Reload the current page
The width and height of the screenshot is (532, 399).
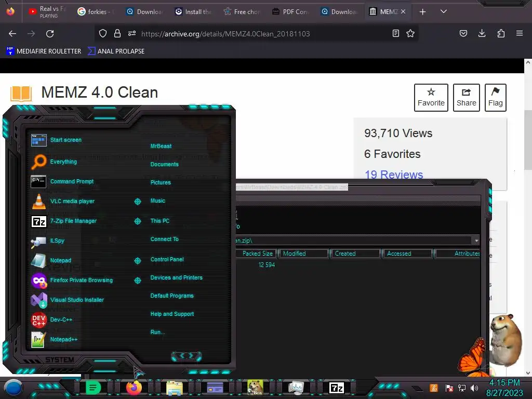50,34
